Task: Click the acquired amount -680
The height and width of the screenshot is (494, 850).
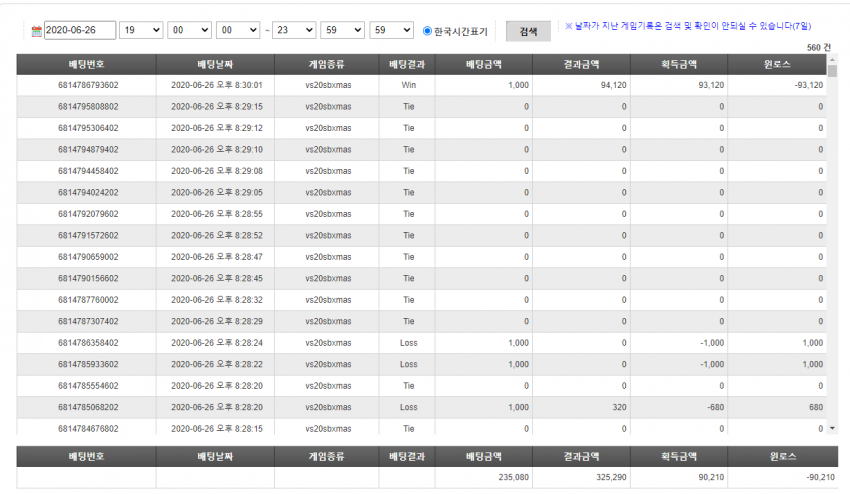Action: coord(716,407)
